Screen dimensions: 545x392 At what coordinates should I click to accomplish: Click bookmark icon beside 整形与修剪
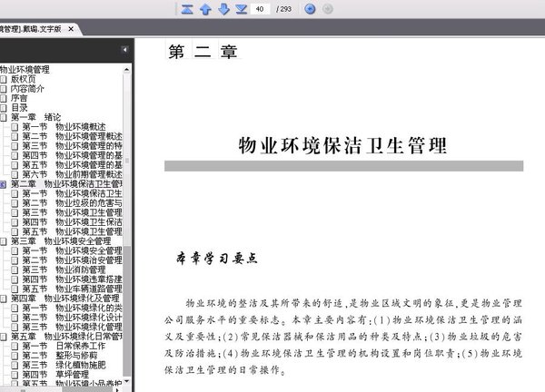click(15, 356)
